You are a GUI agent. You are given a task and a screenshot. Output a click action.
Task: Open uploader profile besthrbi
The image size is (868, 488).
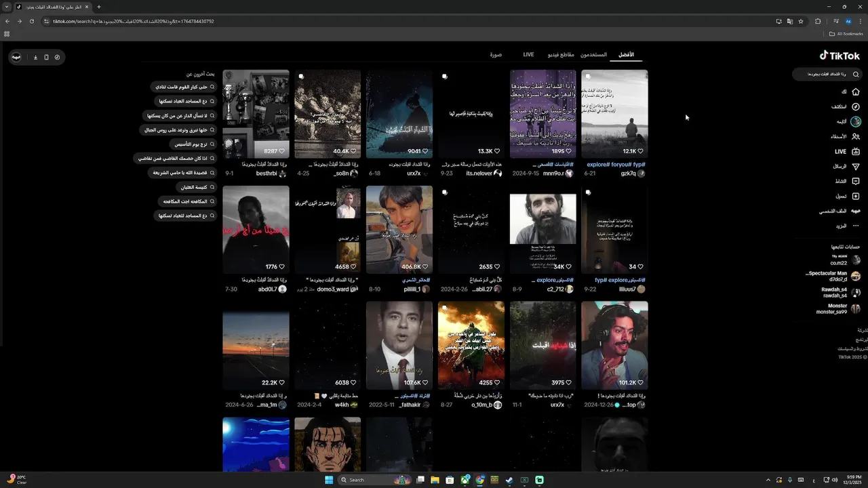tap(271, 174)
